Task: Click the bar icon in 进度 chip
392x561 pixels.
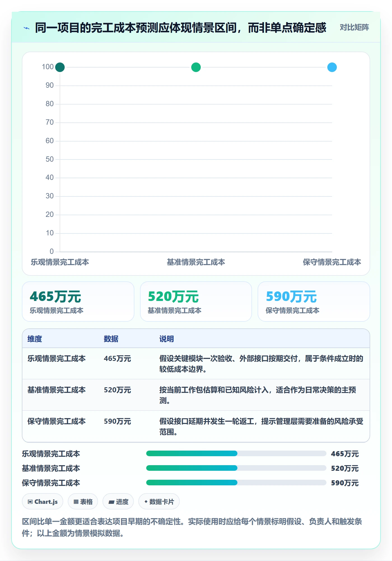Action: coord(111,502)
